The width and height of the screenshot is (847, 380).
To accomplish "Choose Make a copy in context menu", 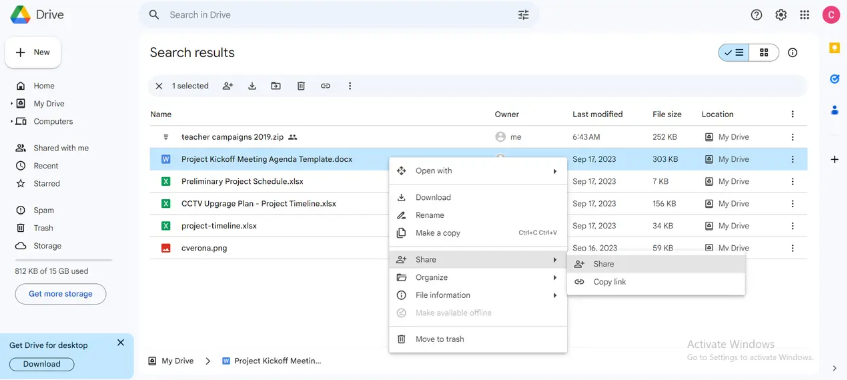I will [478, 233].
